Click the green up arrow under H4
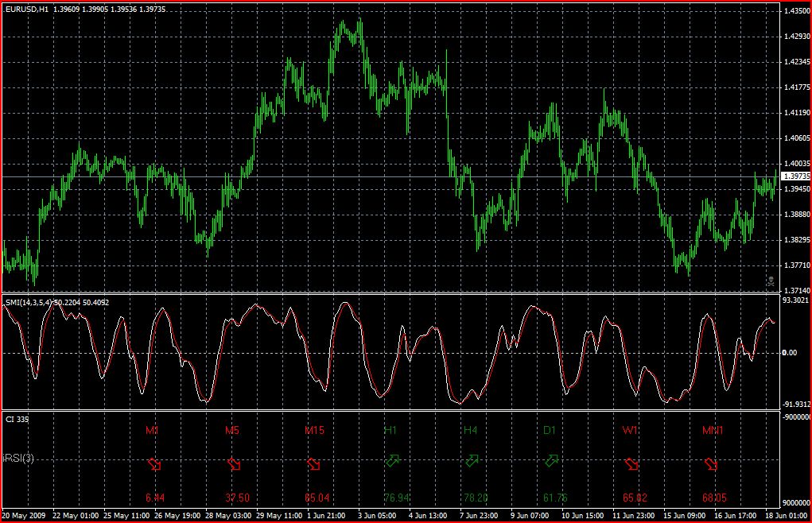The width and height of the screenshot is (812, 523). (472, 460)
